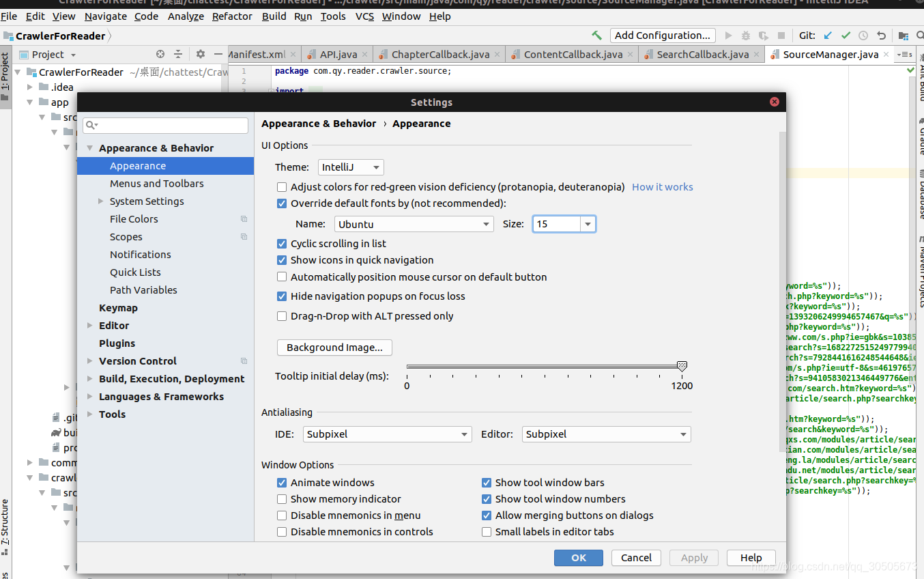This screenshot has height=579, width=924.
Task: Hide the Project panel with minus icon
Action: point(218,54)
